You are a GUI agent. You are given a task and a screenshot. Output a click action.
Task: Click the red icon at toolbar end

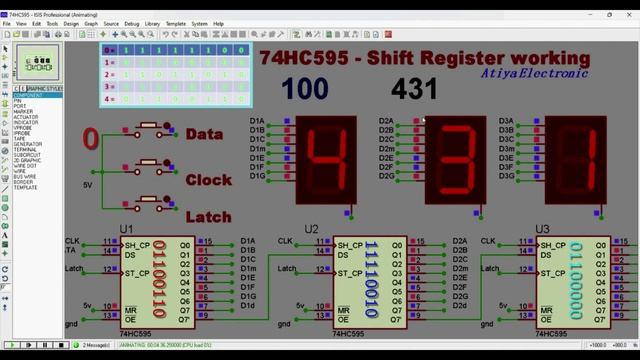pos(388,35)
